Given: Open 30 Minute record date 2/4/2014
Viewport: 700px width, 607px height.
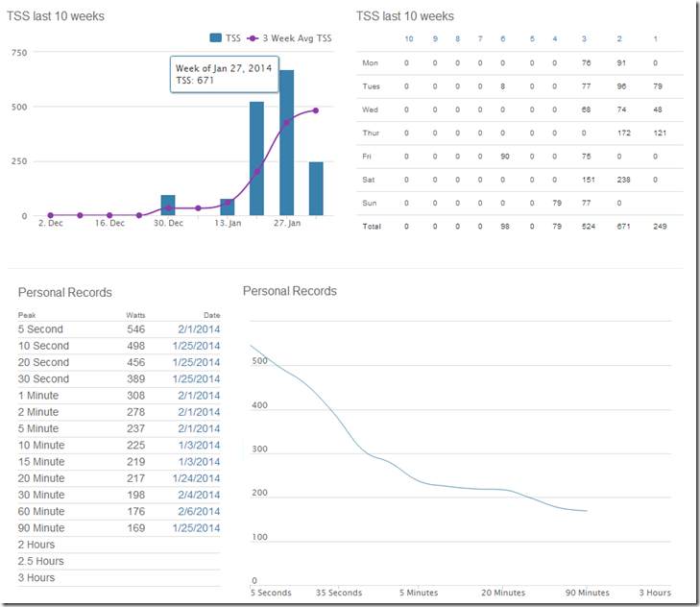Looking at the screenshot, I should click(199, 495).
